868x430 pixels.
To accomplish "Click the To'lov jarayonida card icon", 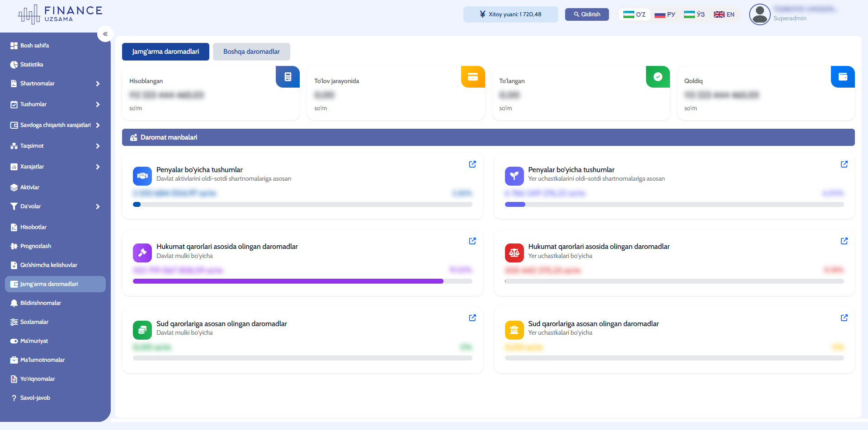I will tap(473, 77).
